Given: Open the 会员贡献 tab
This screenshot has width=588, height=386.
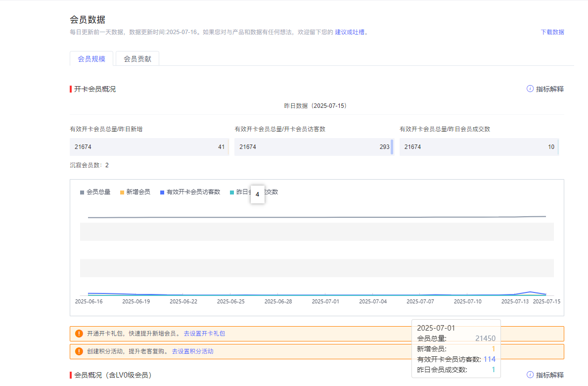Looking at the screenshot, I should coord(137,59).
